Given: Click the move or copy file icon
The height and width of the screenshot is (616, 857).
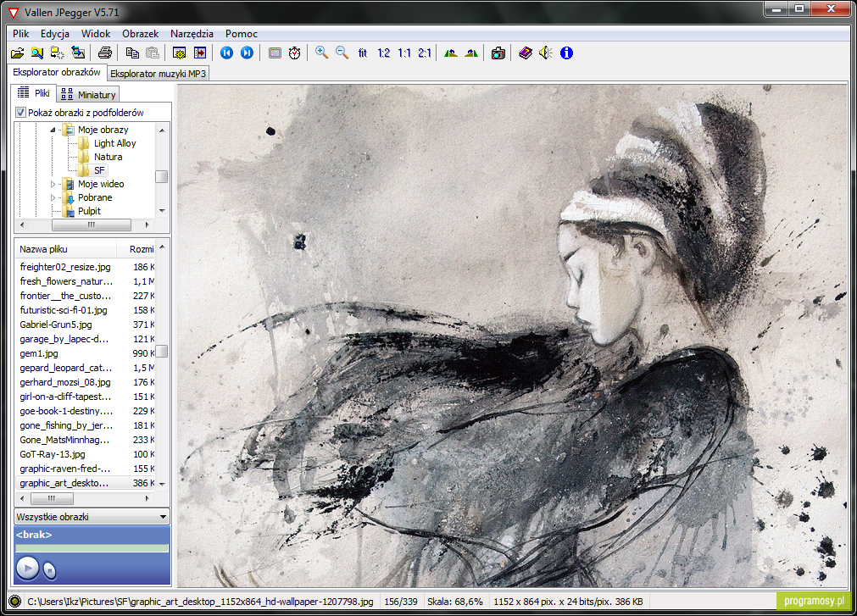Looking at the screenshot, I should [x=58, y=53].
